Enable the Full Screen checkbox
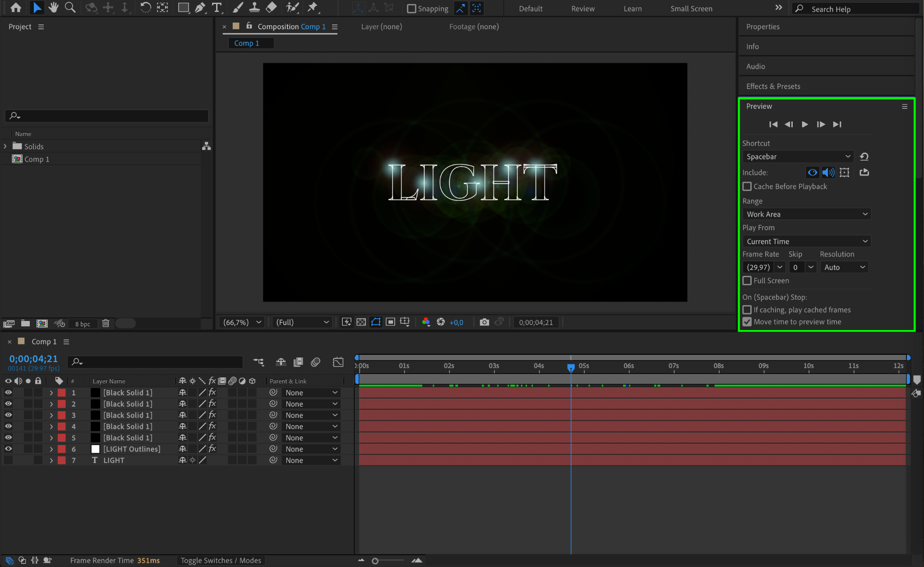 tap(747, 281)
